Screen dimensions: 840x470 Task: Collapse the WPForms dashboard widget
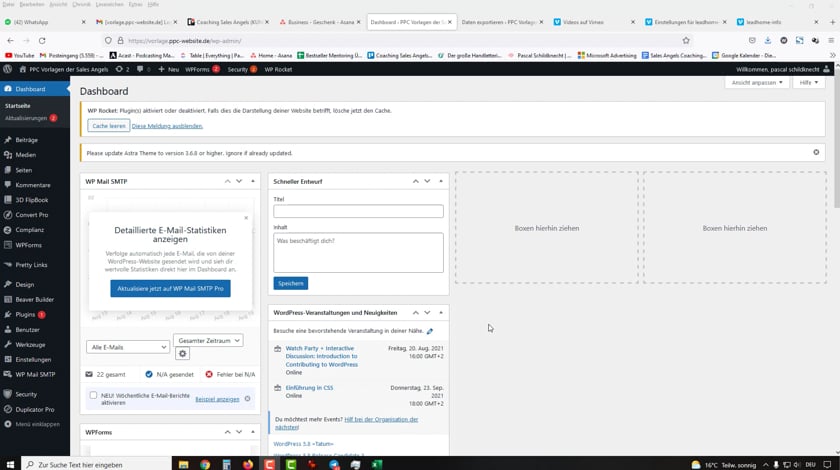[253, 432]
